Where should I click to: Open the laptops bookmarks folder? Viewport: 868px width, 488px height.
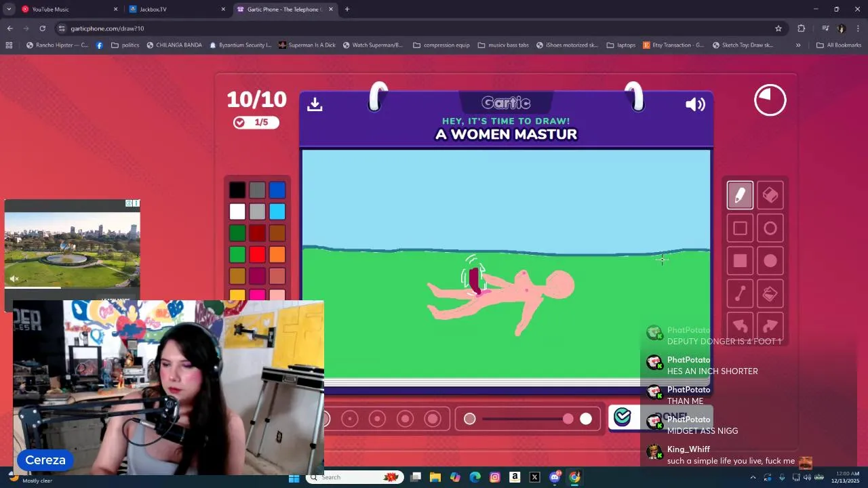[x=621, y=45]
